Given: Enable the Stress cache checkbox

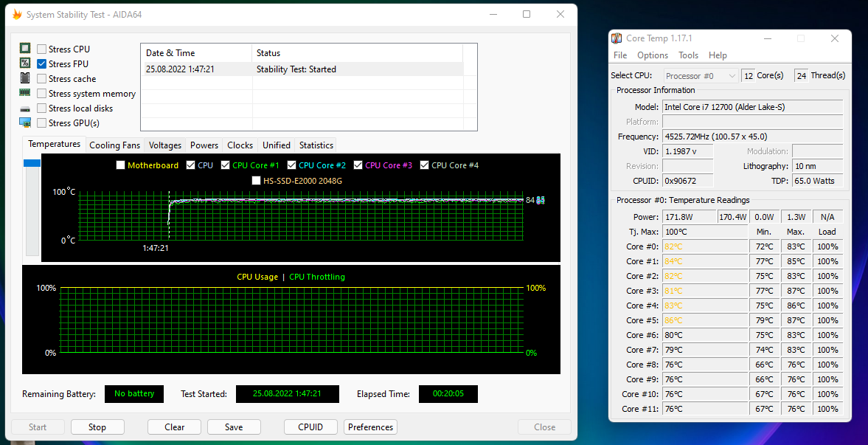Looking at the screenshot, I should click(41, 79).
